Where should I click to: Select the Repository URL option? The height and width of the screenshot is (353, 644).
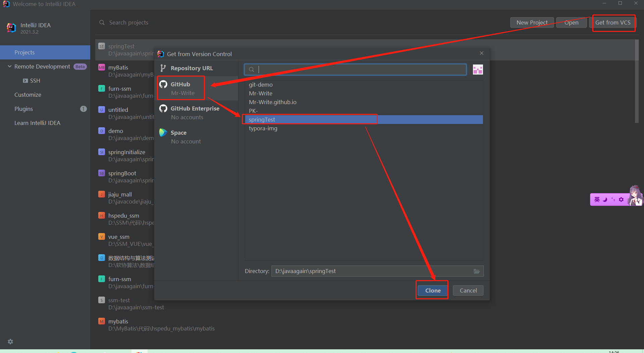196,68
